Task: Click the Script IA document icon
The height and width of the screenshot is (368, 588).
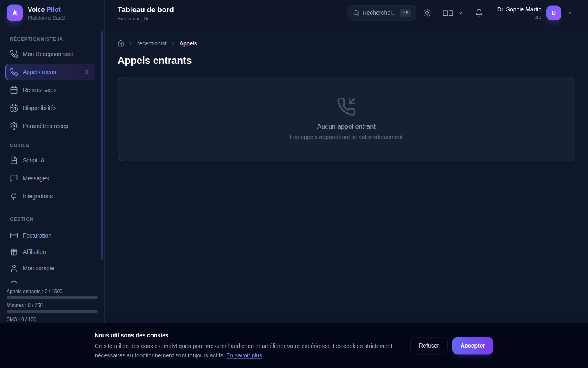Action: 14,160
